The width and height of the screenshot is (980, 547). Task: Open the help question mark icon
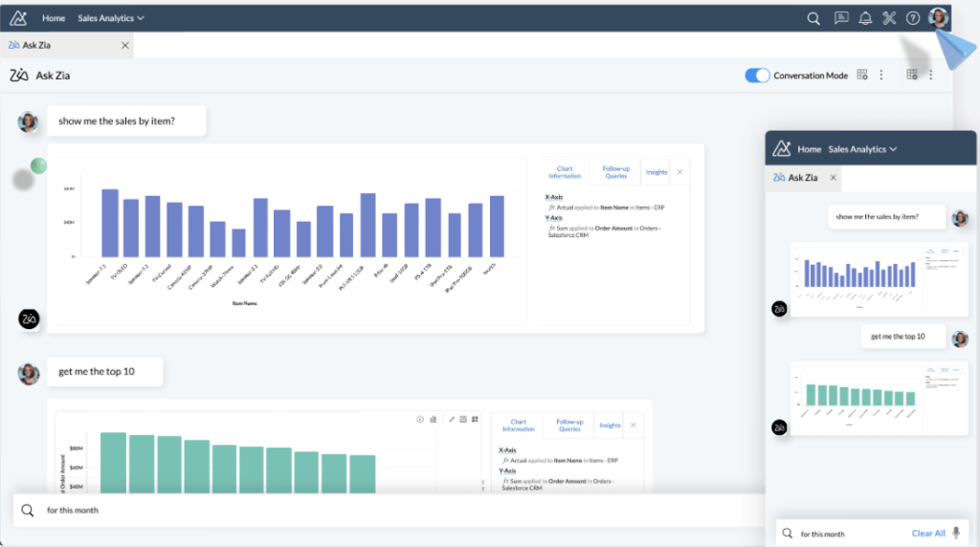tap(912, 18)
